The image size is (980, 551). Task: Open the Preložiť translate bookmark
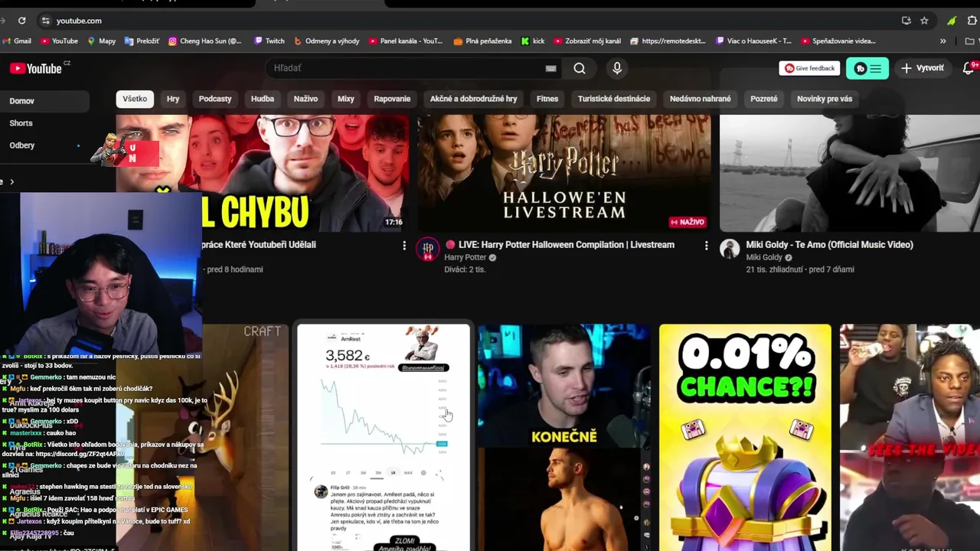(x=142, y=41)
